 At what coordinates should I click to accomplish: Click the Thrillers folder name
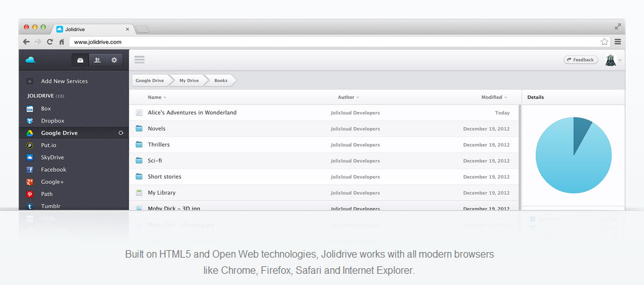click(x=159, y=144)
